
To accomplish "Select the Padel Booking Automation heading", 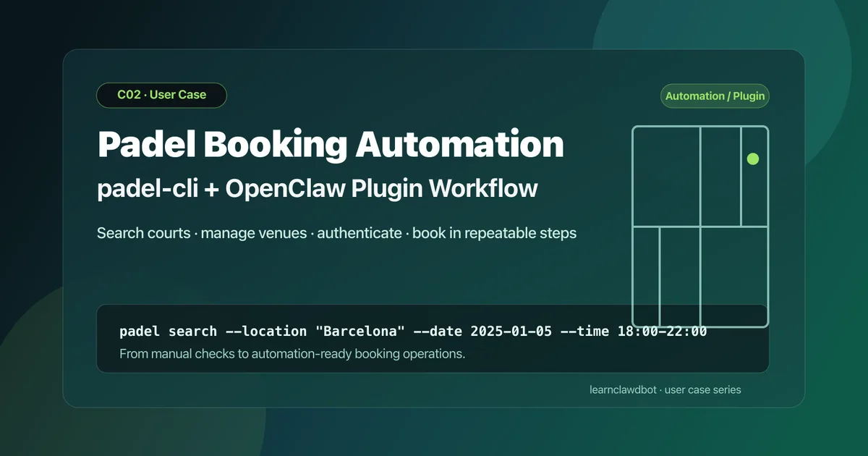I will tap(331, 144).
